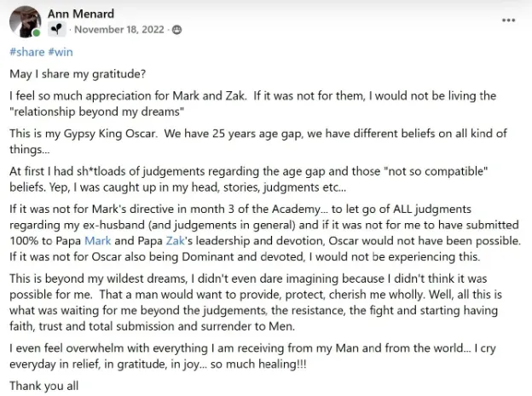Click the #win hashtag
The image size is (532, 396).
pyautogui.click(x=61, y=52)
